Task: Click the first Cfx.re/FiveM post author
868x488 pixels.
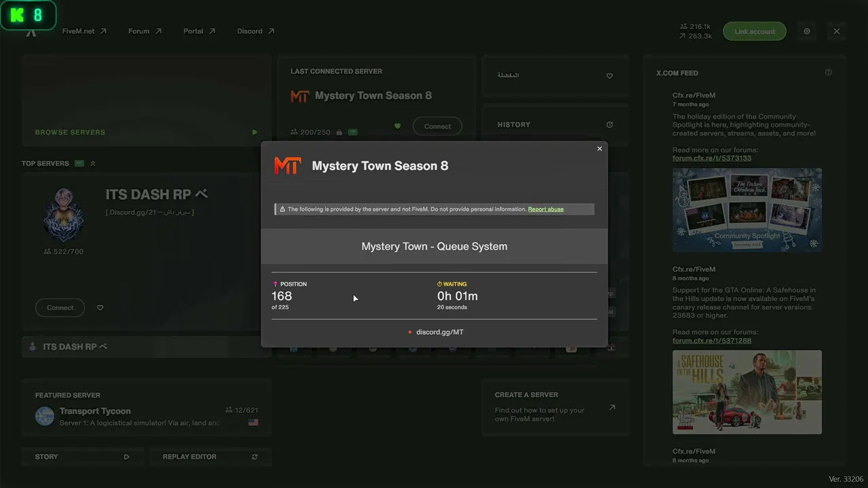Action: point(694,96)
